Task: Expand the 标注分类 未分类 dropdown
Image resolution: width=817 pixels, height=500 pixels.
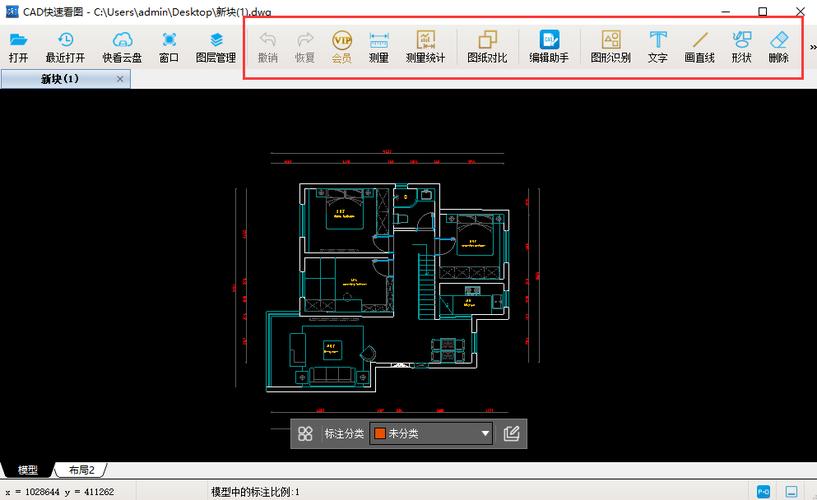Action: [x=432, y=433]
